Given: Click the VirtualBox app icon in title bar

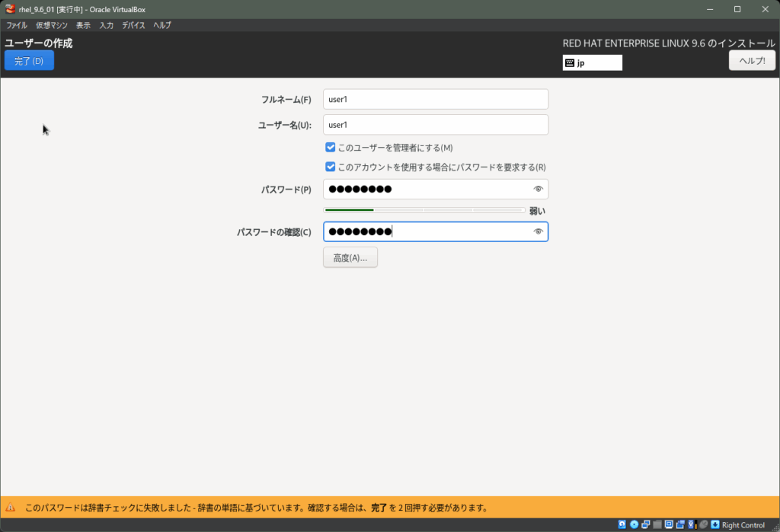Looking at the screenshot, I should coord(10,9).
